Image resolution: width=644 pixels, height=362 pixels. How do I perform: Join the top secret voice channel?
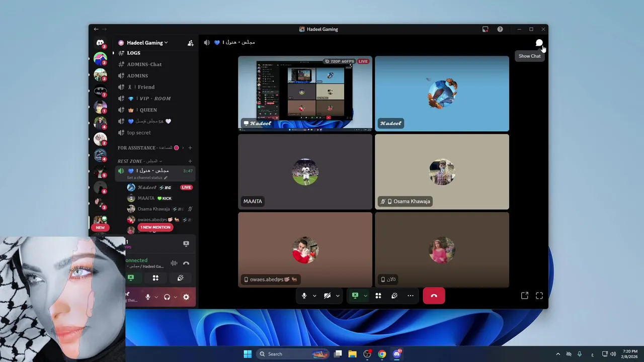155,133
